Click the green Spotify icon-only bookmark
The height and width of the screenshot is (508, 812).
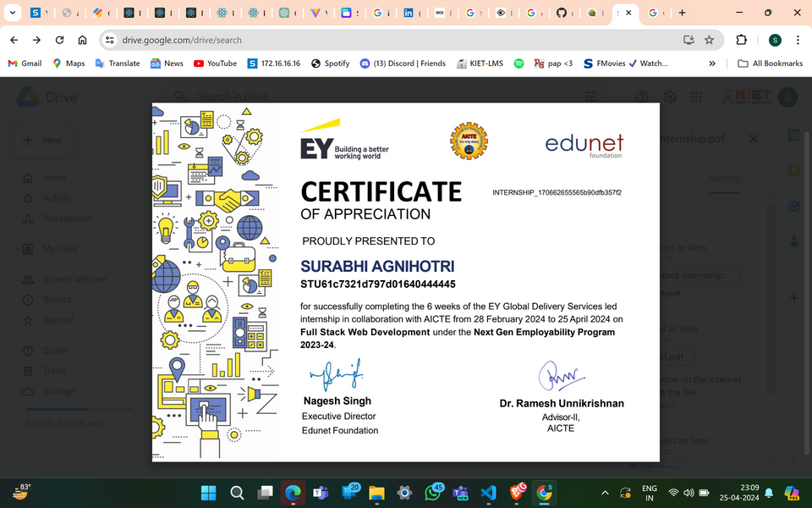[518, 63]
